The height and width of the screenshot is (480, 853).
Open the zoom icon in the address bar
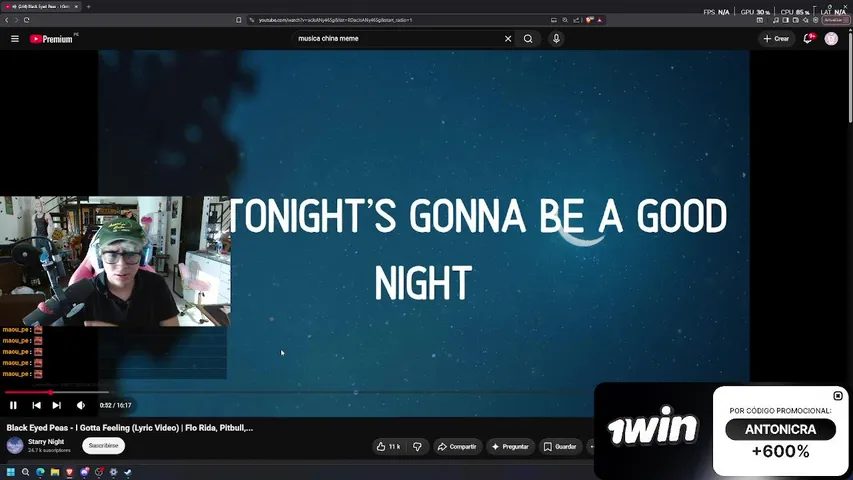(x=565, y=20)
